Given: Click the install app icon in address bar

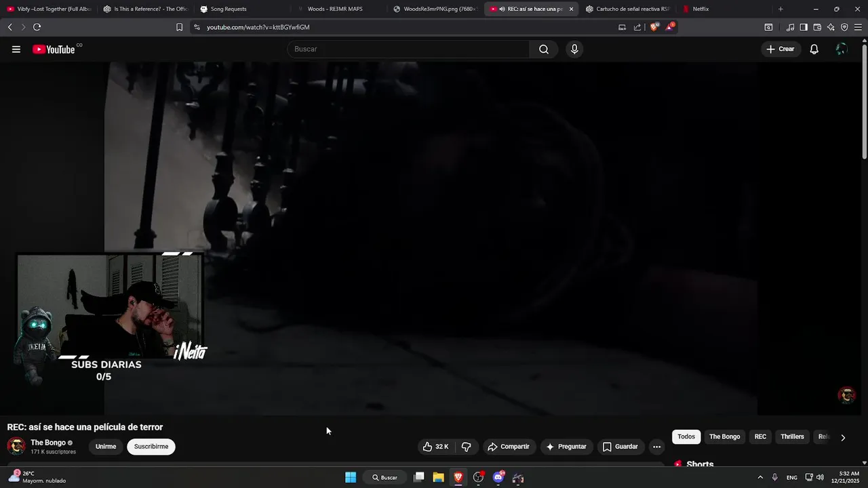Looking at the screenshot, I should point(622,27).
